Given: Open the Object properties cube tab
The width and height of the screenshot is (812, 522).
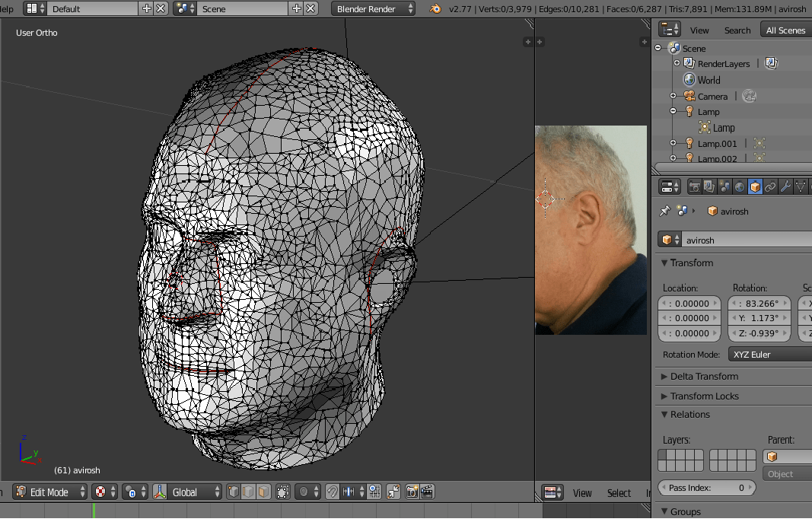Looking at the screenshot, I should click(x=755, y=187).
